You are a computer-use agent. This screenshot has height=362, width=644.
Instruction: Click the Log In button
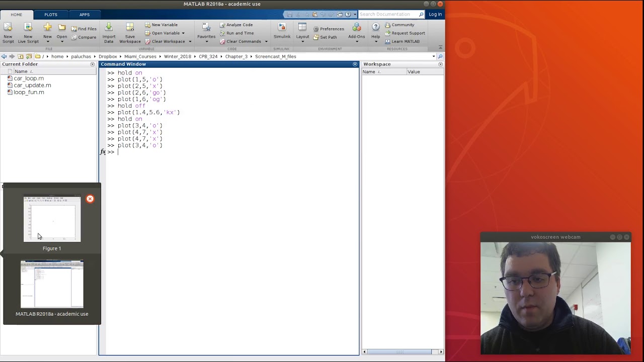435,15
